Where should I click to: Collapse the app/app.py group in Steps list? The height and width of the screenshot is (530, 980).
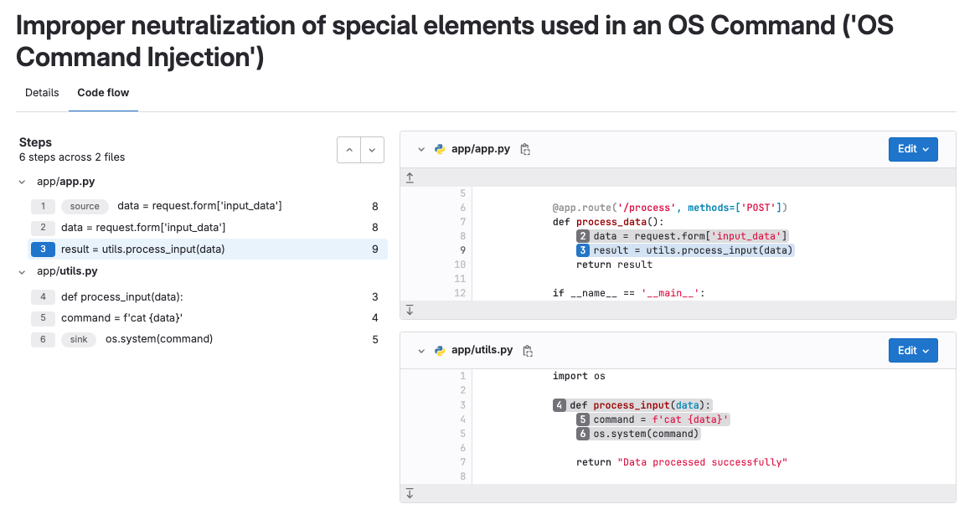pos(23,181)
